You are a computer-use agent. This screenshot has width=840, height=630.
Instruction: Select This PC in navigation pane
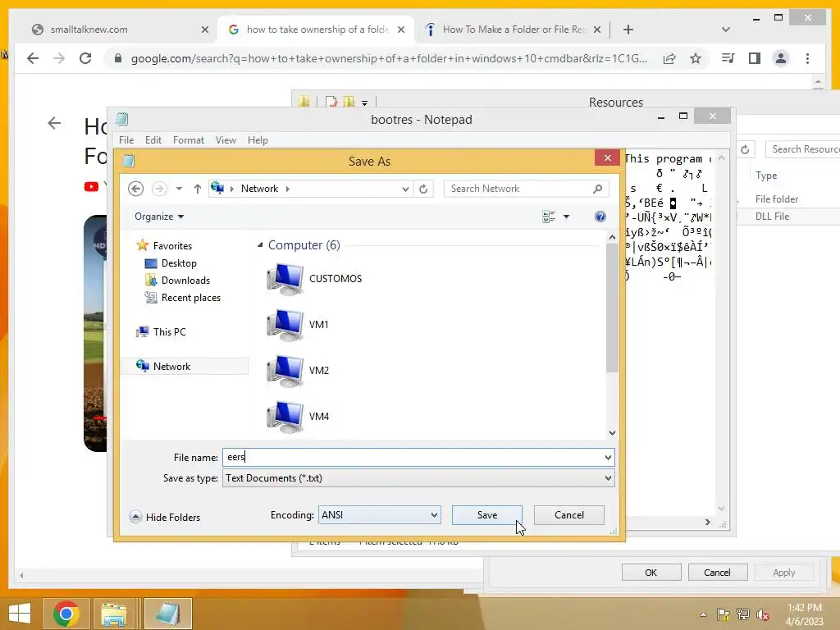pos(162,331)
